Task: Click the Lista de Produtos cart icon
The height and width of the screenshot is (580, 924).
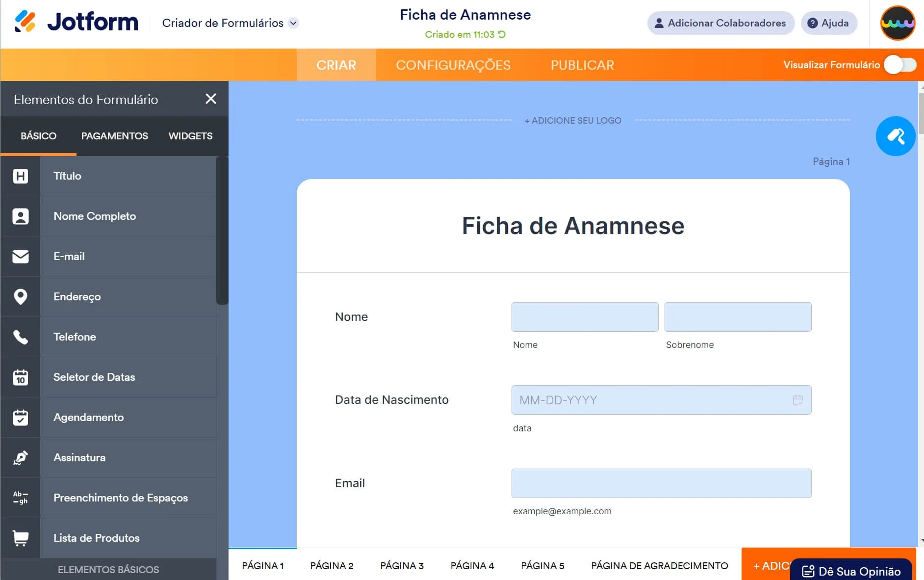Action: pos(20,538)
